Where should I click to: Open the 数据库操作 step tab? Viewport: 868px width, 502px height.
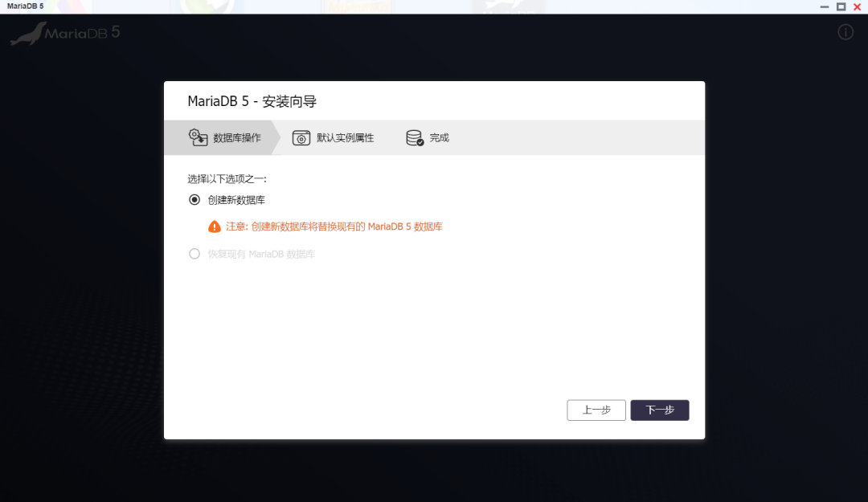click(x=223, y=138)
